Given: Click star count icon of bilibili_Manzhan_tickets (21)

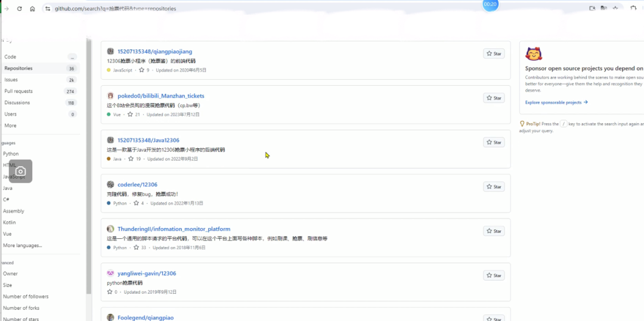Looking at the screenshot, I should click(x=130, y=114).
